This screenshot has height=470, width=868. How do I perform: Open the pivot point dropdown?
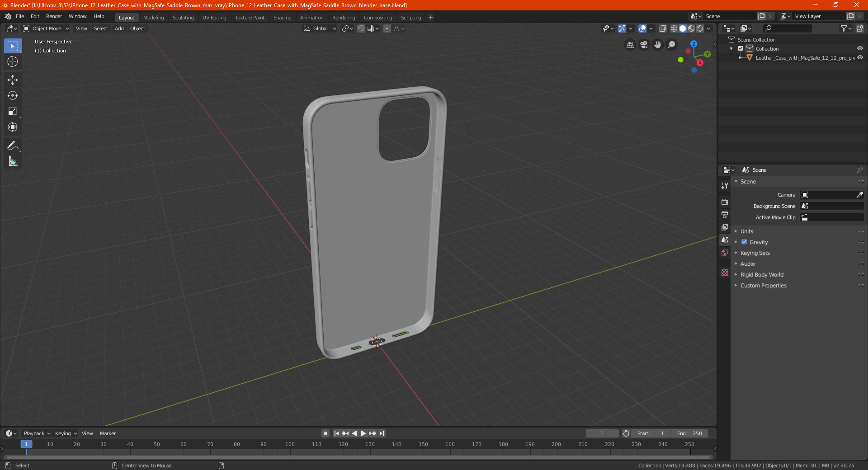[347, 28]
